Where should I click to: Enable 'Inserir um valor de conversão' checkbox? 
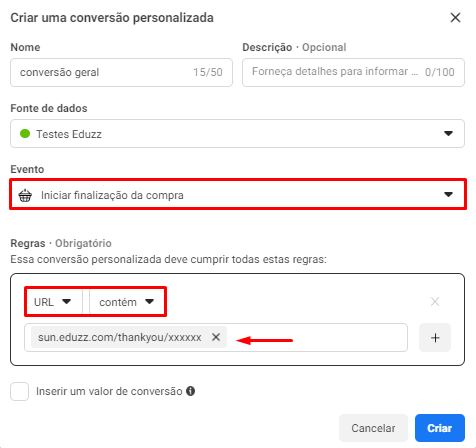tap(19, 391)
